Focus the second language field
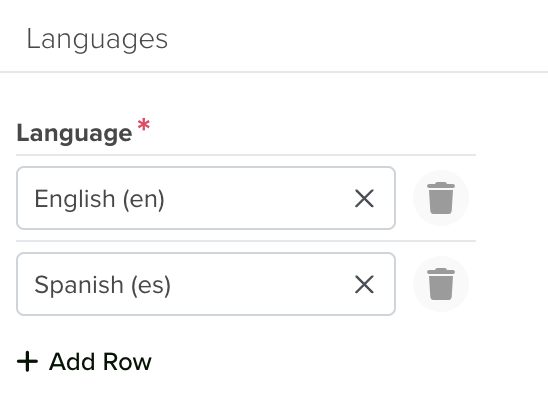548x400 pixels. pyautogui.click(x=206, y=284)
